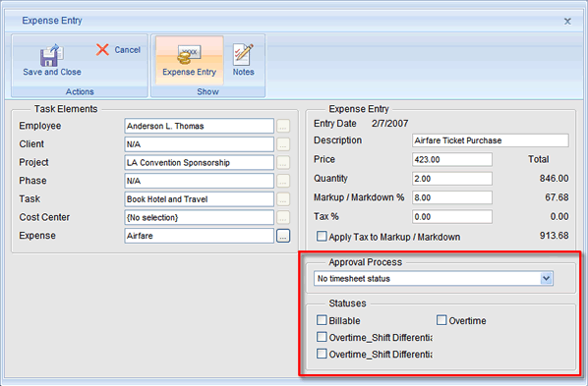The image size is (588, 386).
Task: Click the browse button next to Employee
Action: 283,126
